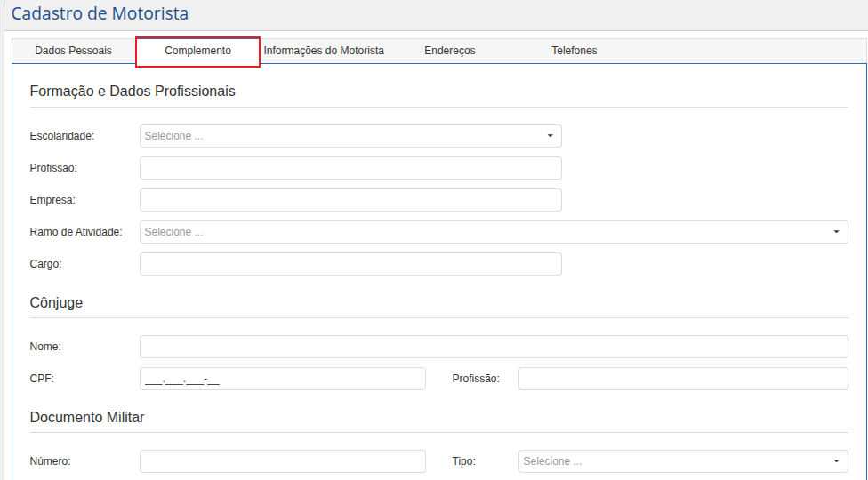The height and width of the screenshot is (480, 868).
Task: Click the Documento Militar section heading
Action: [x=87, y=417]
